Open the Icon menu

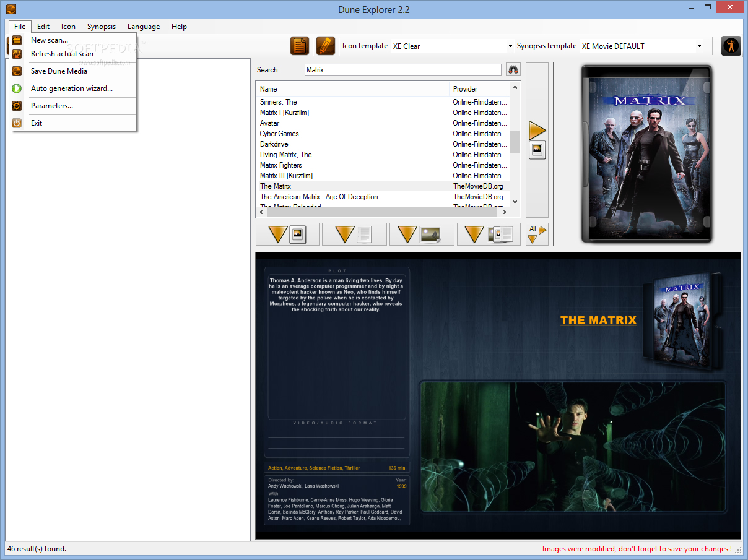[68, 27]
